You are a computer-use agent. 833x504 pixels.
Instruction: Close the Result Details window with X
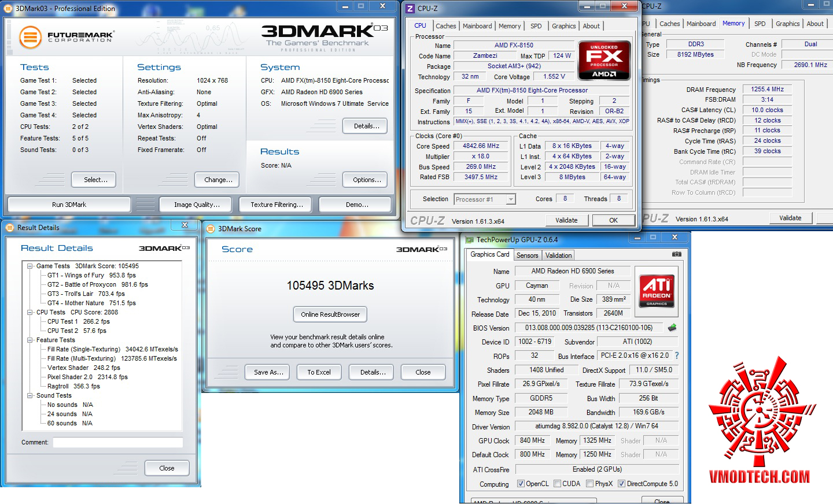185,225
